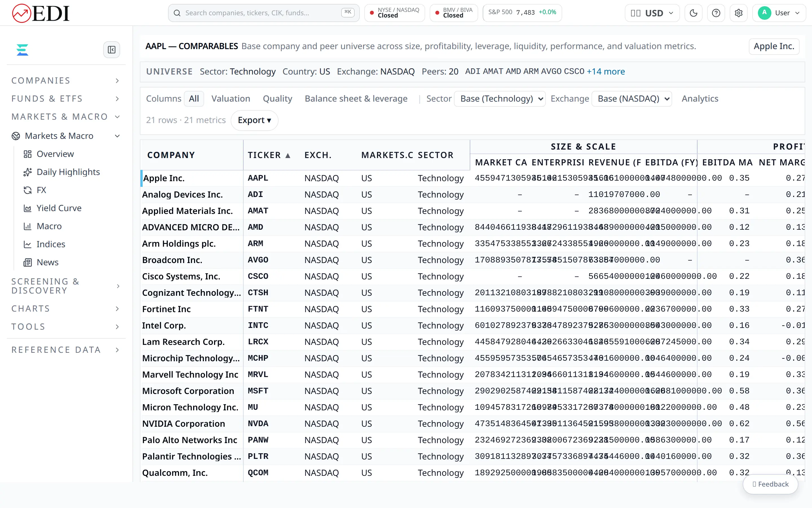Click the teal stacked-lines sidebar logo
The width and height of the screenshot is (812, 508).
coord(22,50)
